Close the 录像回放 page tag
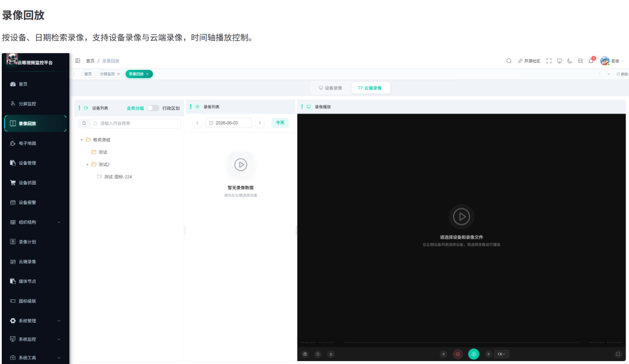This screenshot has height=364, width=629. point(147,74)
